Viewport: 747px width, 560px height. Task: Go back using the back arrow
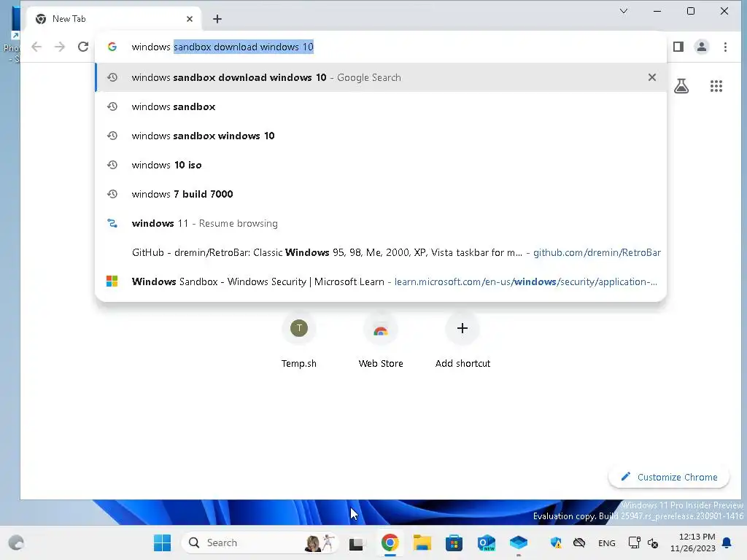[36, 47]
